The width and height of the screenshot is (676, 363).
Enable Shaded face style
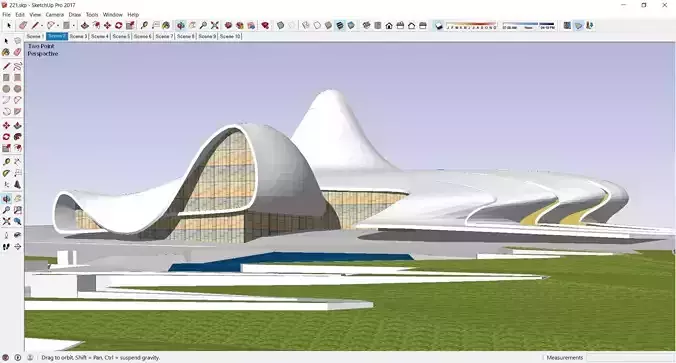pyautogui.click(x=328, y=26)
